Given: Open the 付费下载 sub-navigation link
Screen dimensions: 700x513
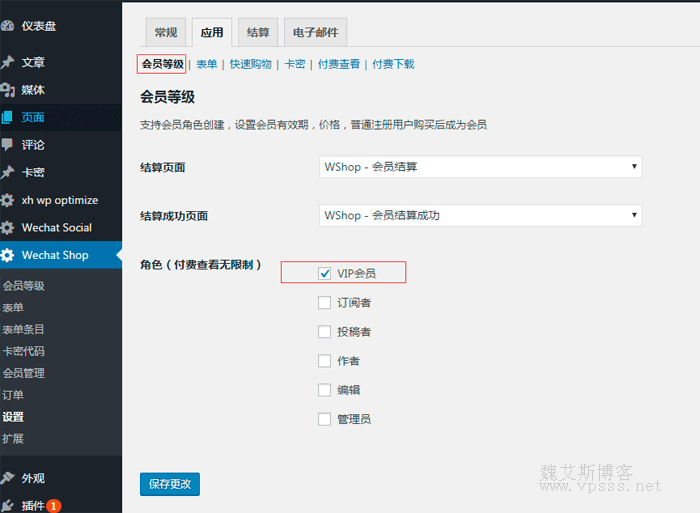Looking at the screenshot, I should click(393, 64).
